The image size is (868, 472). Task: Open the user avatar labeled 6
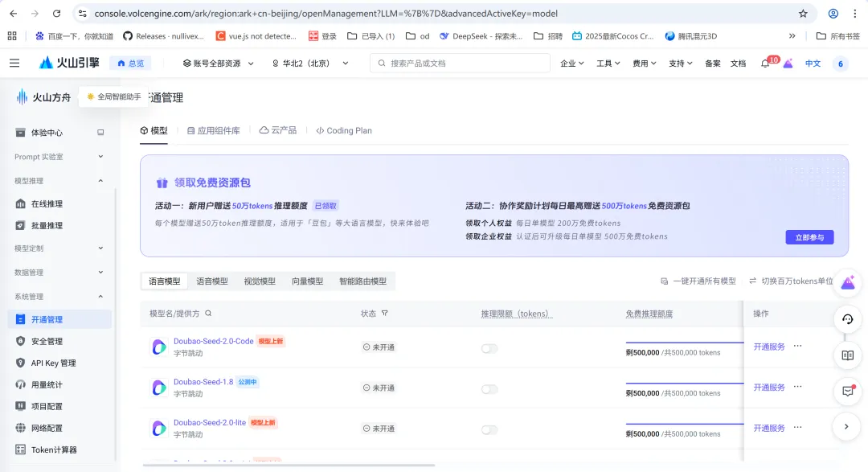pos(841,64)
